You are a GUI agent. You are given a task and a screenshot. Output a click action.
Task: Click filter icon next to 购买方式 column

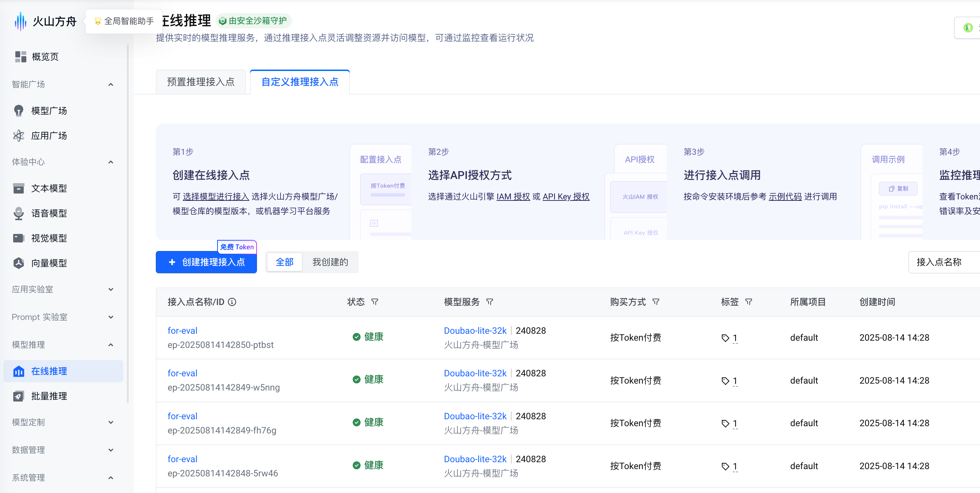pos(656,302)
